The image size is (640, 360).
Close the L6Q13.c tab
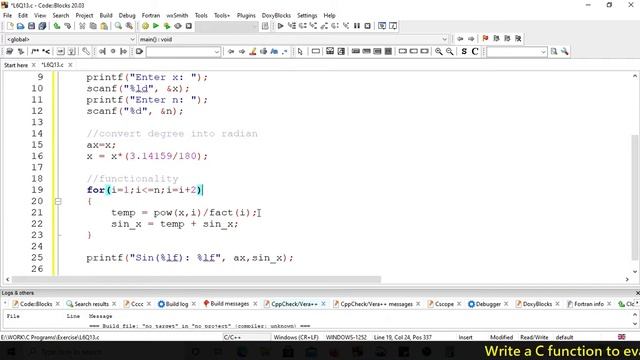click(x=70, y=65)
